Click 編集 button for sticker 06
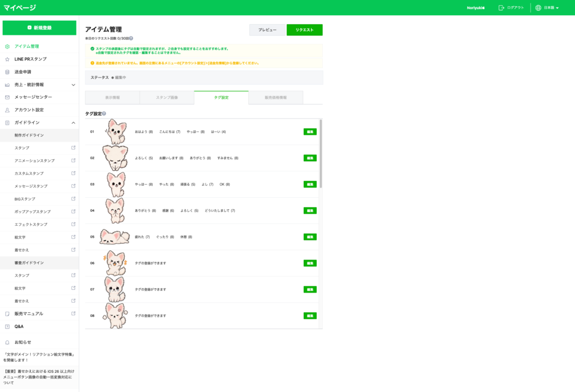The width and height of the screenshot is (575, 392). [310, 263]
